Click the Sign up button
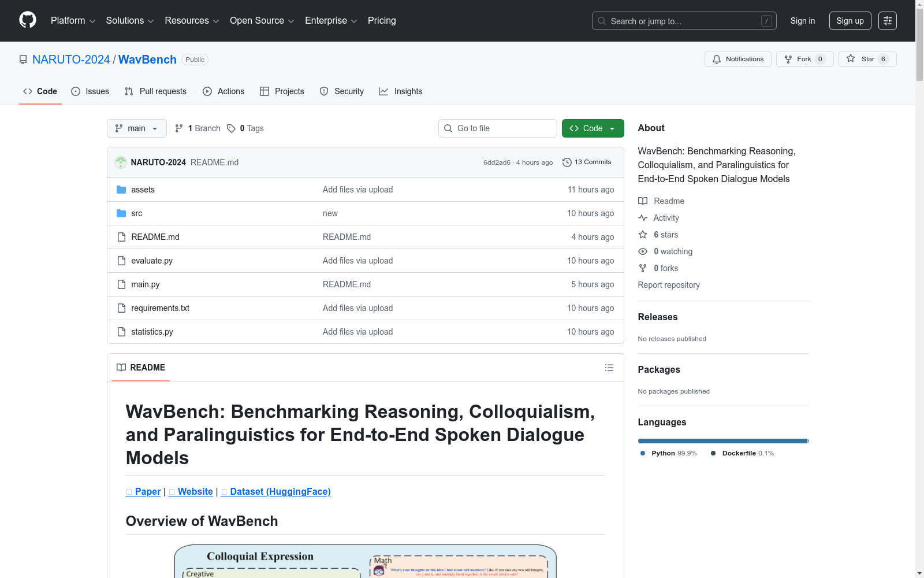 point(850,21)
